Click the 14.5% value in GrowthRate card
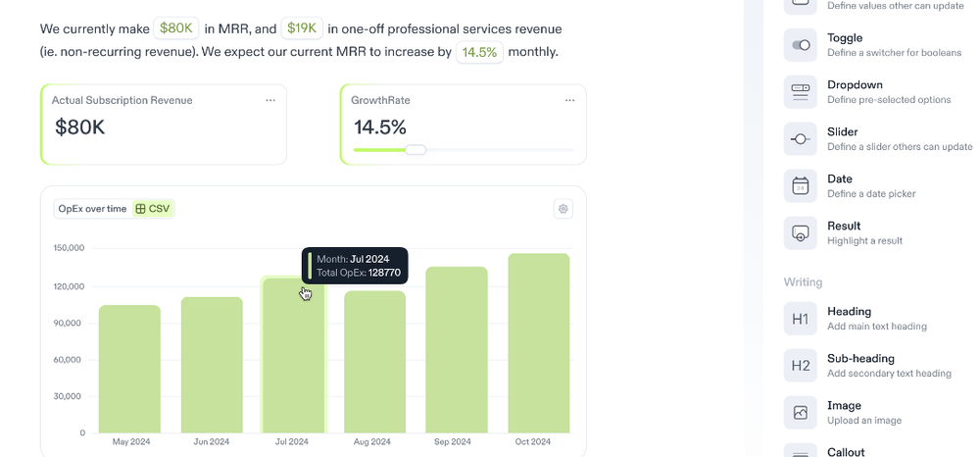 coord(380,127)
